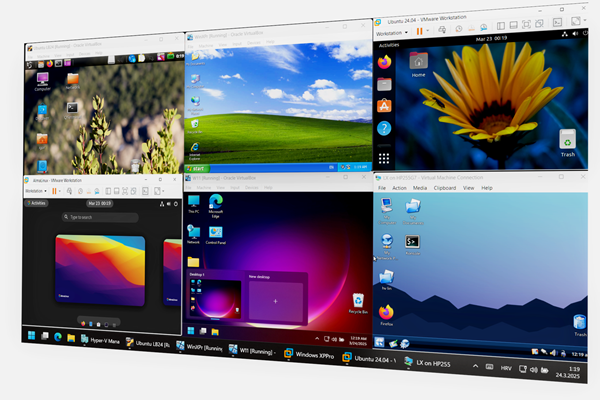Click Activities in the Ubuntu 24.04 guest

pyautogui.click(x=389, y=45)
